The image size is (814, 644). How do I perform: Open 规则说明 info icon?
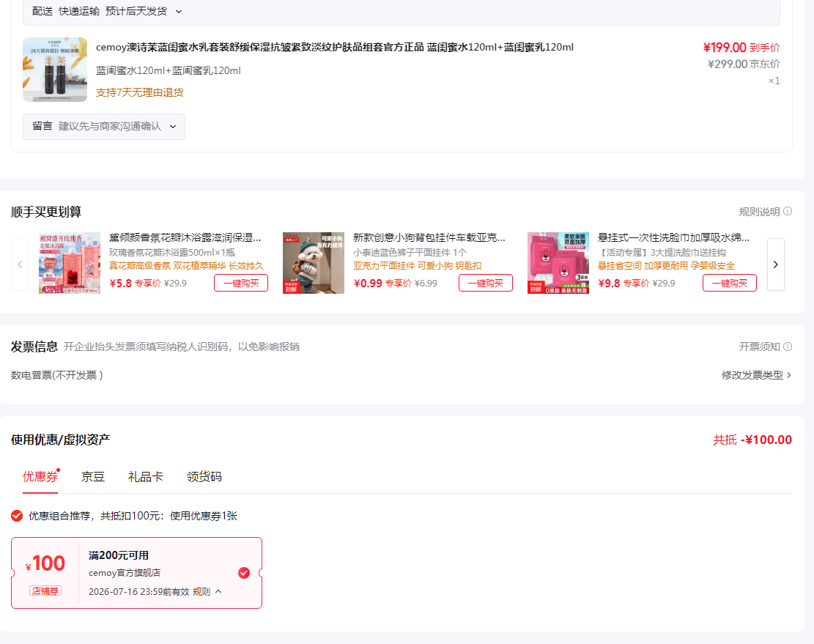[788, 211]
